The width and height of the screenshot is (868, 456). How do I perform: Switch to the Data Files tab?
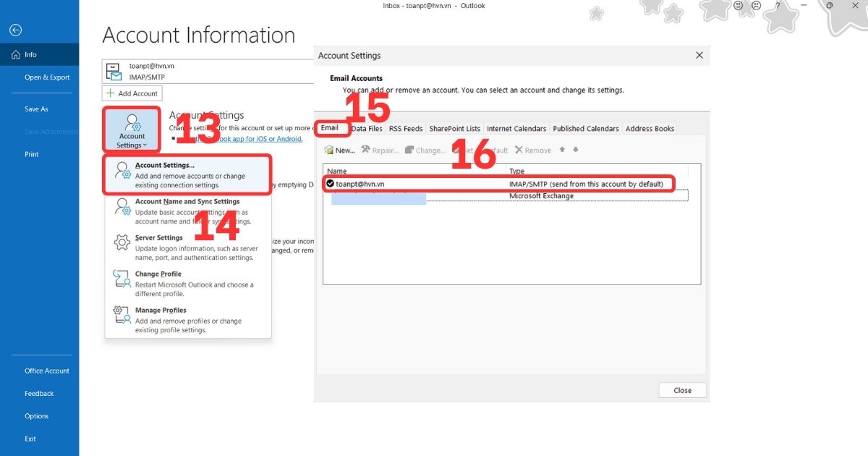[x=367, y=128]
